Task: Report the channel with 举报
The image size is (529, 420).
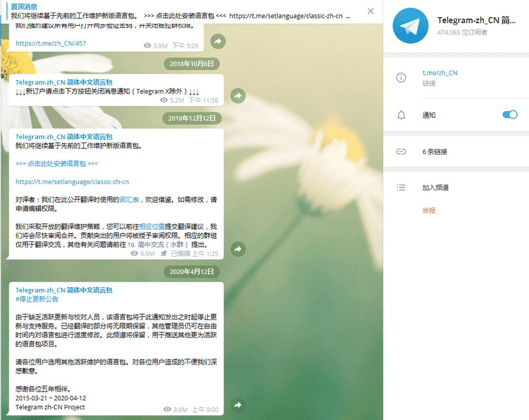Action: point(428,210)
